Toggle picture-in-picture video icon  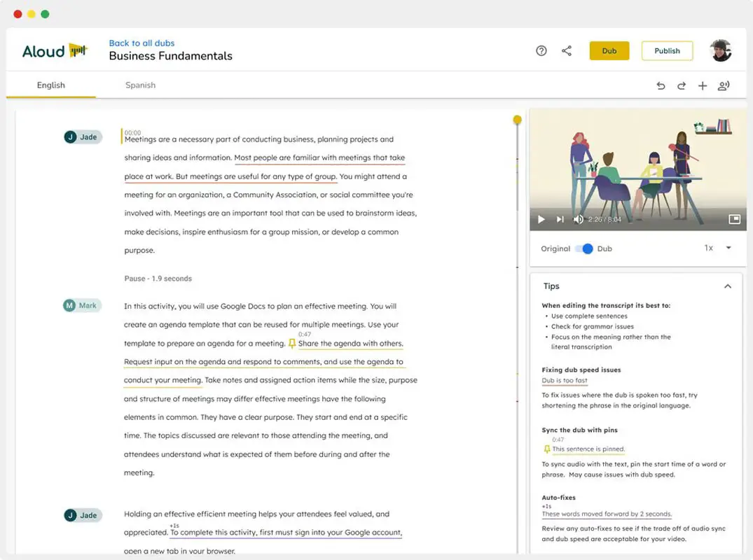pyautogui.click(x=734, y=219)
